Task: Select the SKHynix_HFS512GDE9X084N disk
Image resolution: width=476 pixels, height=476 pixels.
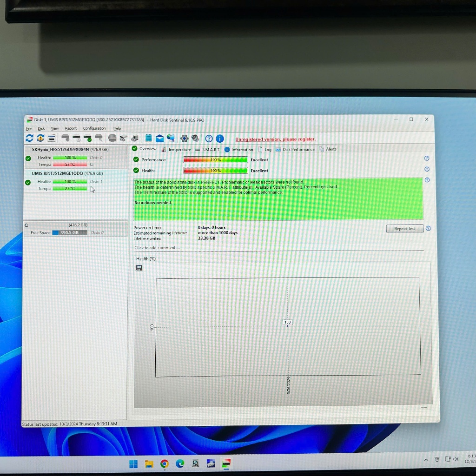Action: tap(70, 150)
